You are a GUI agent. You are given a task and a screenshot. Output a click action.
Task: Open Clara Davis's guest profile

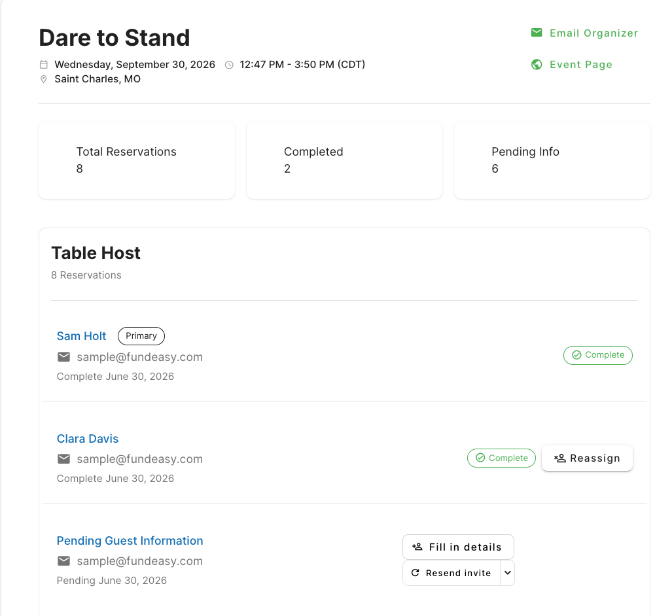88,439
